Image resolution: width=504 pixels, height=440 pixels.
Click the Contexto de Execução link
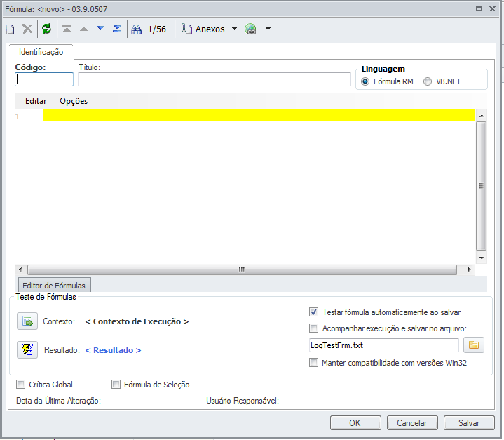(137, 321)
